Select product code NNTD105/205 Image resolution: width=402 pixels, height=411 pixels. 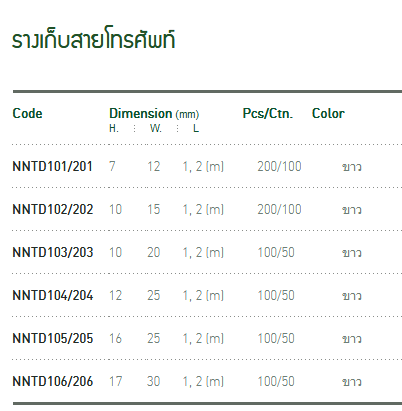[53, 338]
